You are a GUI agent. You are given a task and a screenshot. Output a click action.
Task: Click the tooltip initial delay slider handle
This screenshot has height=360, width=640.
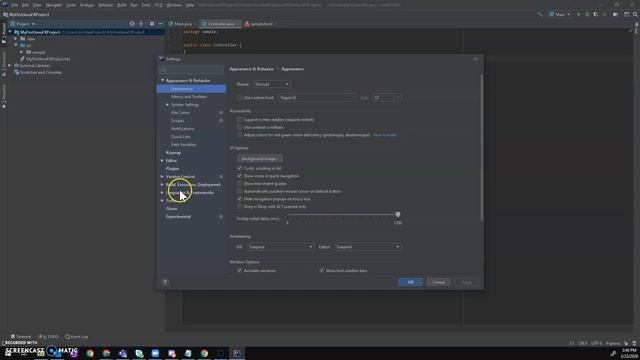click(x=398, y=214)
